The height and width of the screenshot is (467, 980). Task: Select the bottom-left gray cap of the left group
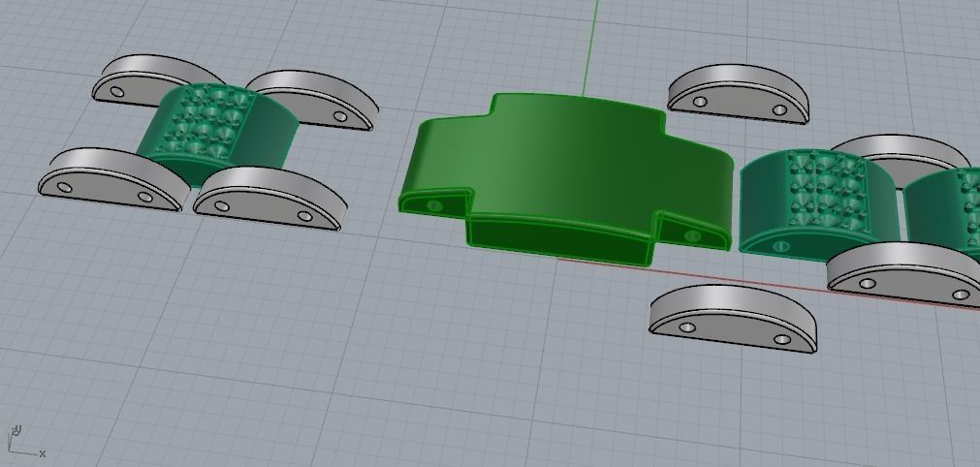tap(113, 178)
